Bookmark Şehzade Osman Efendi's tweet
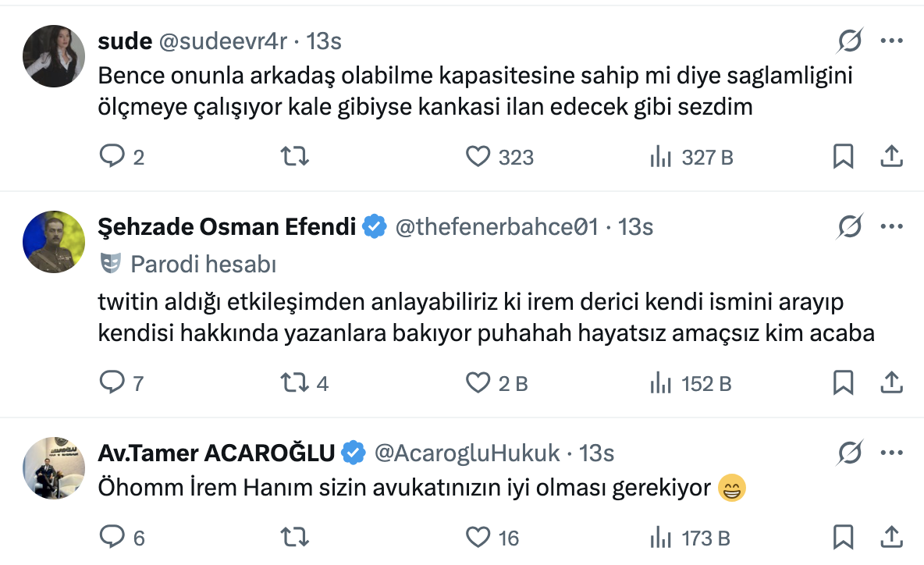The image size is (924, 565). [843, 382]
